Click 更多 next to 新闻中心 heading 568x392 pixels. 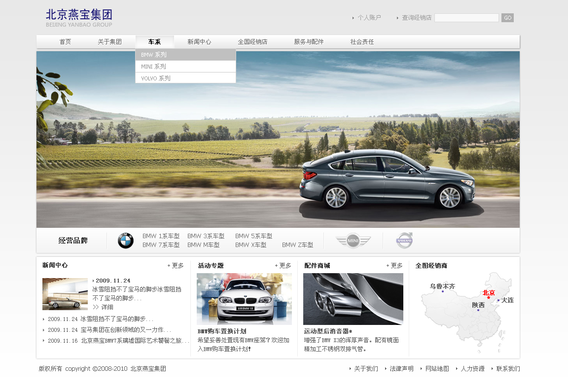point(176,266)
